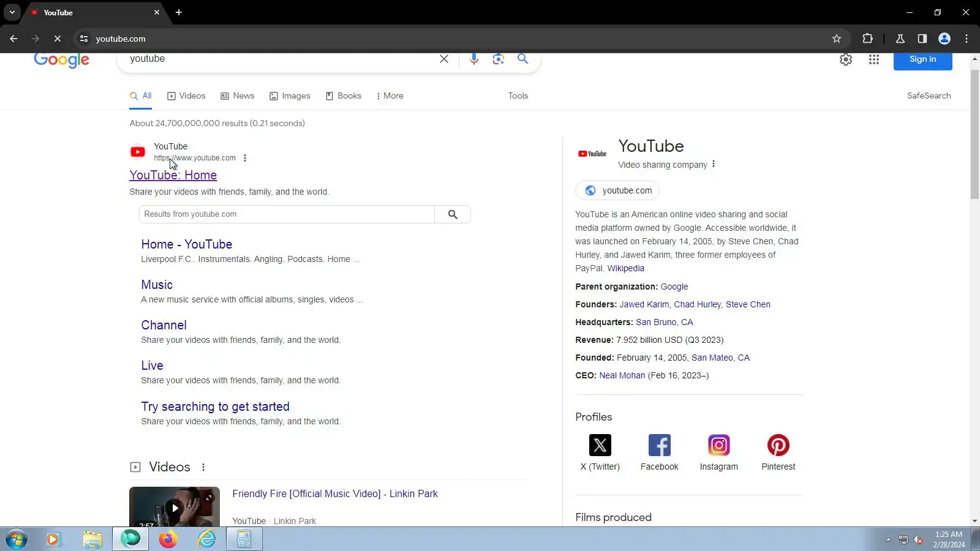The image size is (980, 551).
Task: Open the Jawed Karim founder link
Action: (x=644, y=304)
